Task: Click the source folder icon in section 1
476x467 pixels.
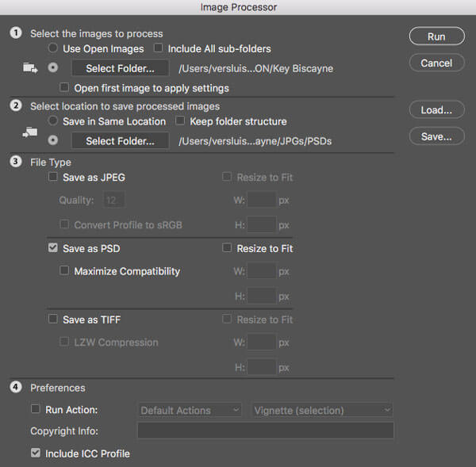Action: point(29,68)
